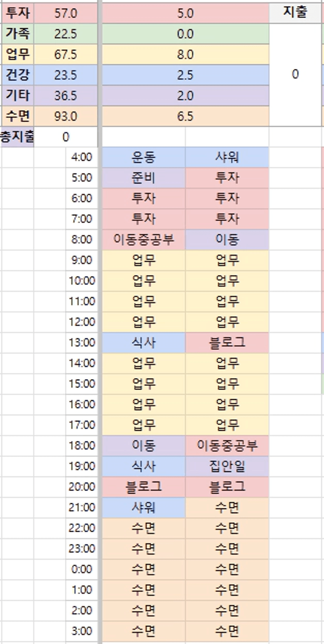Select the 6.5 value cell
This screenshot has width=324, height=644.
click(185, 116)
